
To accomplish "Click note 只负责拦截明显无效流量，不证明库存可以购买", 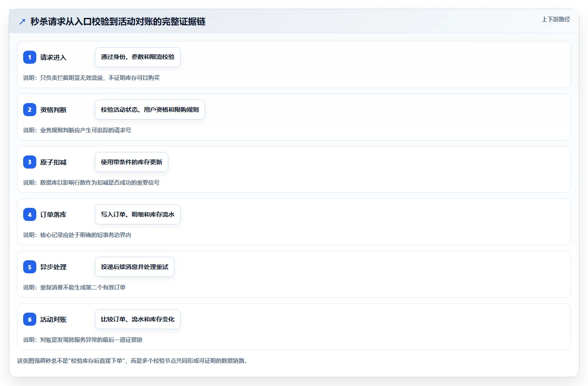I will (x=100, y=78).
